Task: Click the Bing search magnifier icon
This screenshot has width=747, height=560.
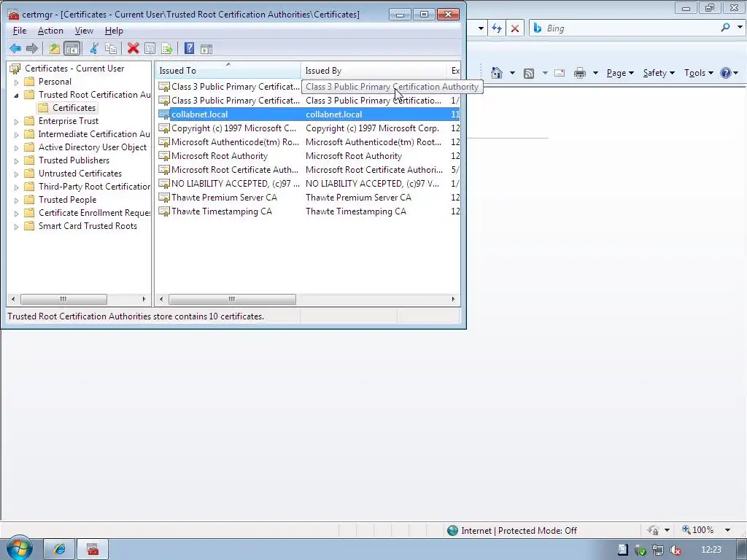Action: click(726, 28)
